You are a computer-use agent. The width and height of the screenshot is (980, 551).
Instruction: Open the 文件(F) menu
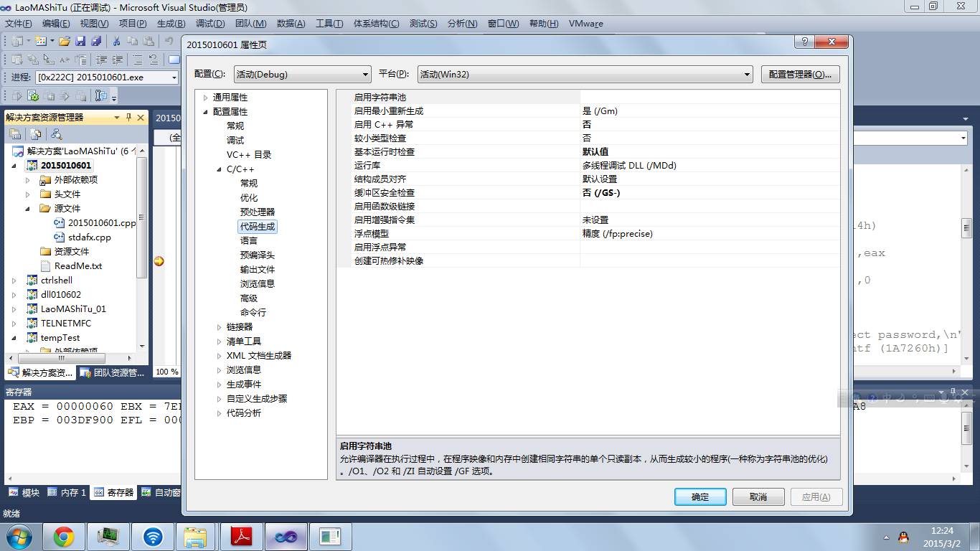[19, 24]
